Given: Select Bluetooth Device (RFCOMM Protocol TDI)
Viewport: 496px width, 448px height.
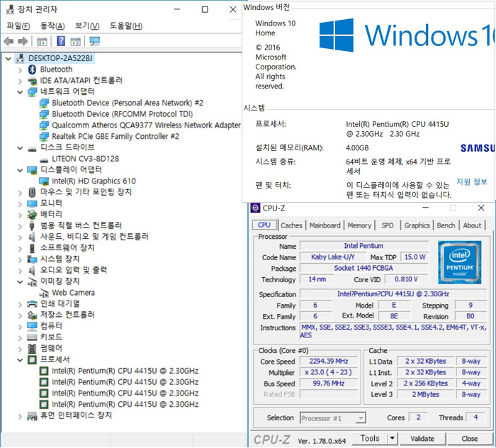Looking at the screenshot, I should 123,114.
